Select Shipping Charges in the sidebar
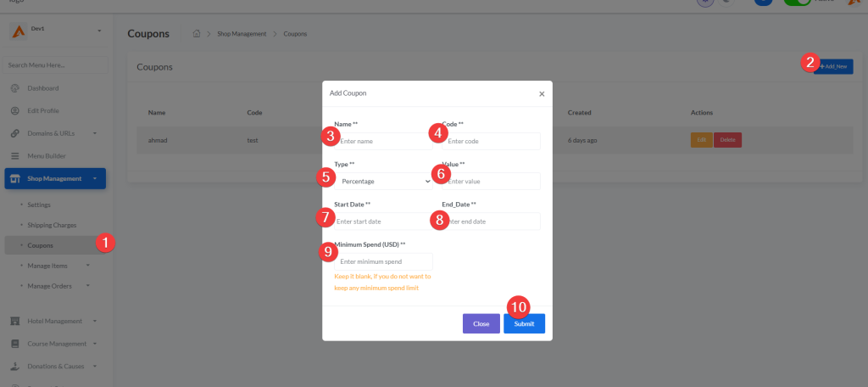 52,225
